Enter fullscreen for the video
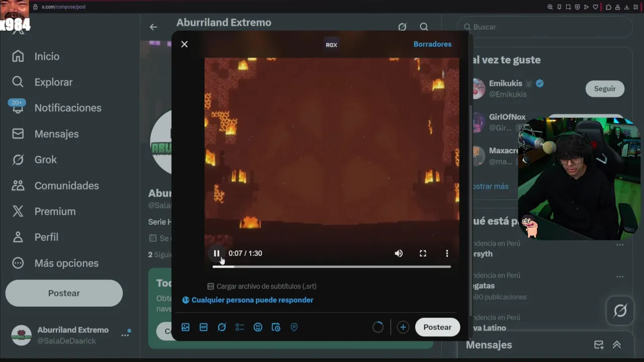Image resolution: width=644 pixels, height=362 pixels. coord(423,253)
